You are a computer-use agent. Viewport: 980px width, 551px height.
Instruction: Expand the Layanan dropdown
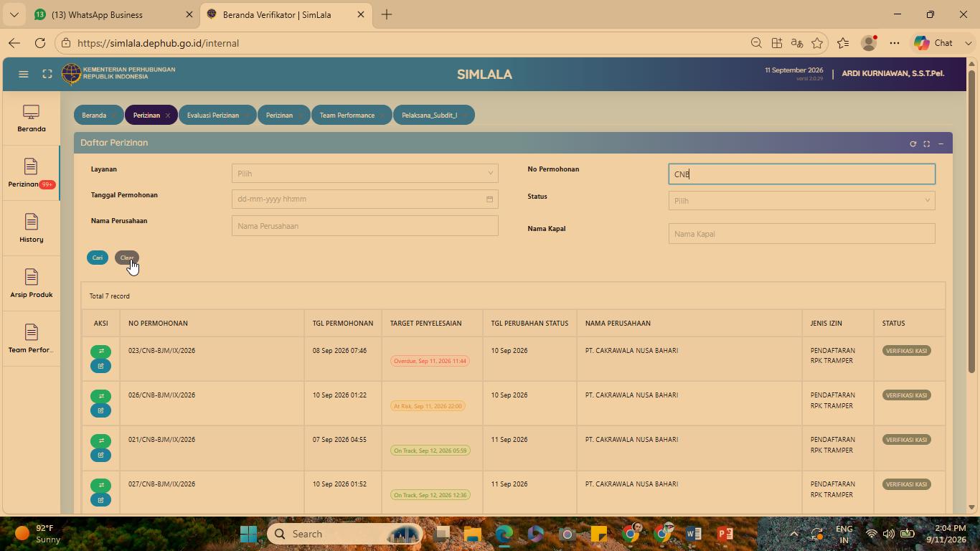pos(365,173)
